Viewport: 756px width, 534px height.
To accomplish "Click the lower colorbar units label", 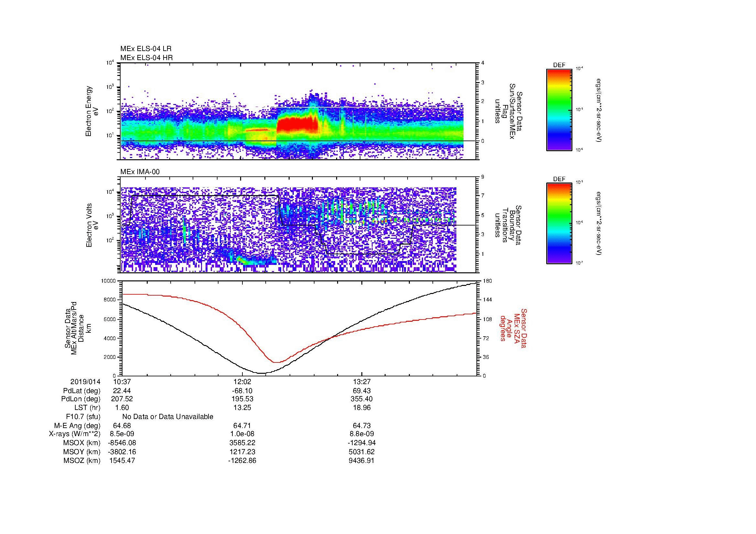I will point(599,224).
